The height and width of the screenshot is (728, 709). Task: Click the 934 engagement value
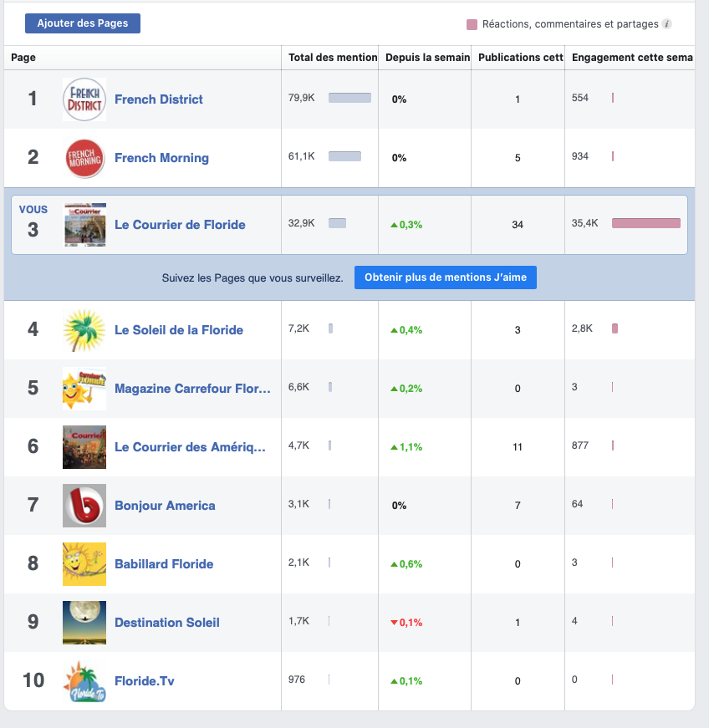coord(580,156)
